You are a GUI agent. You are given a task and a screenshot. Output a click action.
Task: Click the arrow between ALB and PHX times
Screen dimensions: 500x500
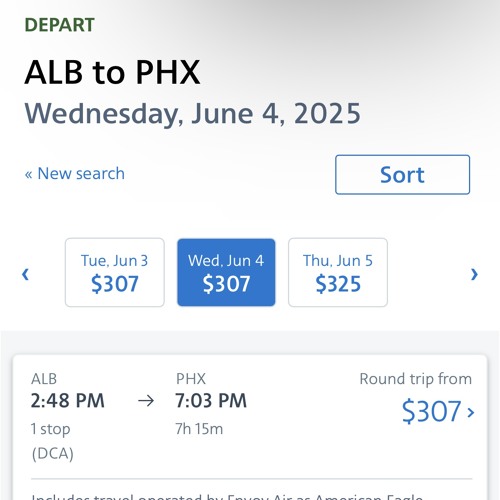click(146, 401)
